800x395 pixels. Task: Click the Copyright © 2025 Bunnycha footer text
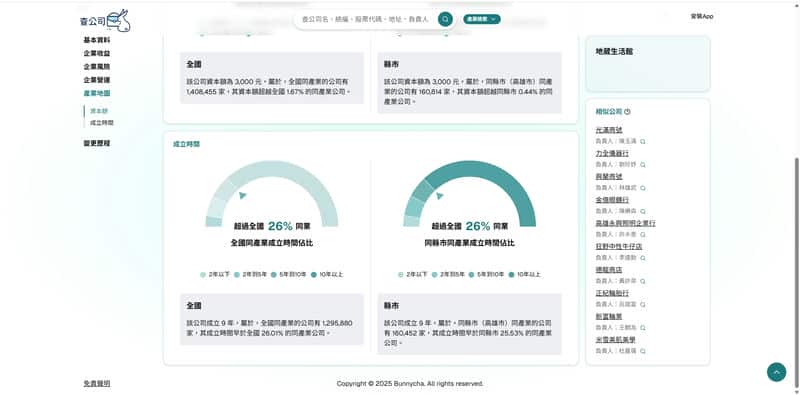[x=410, y=384]
